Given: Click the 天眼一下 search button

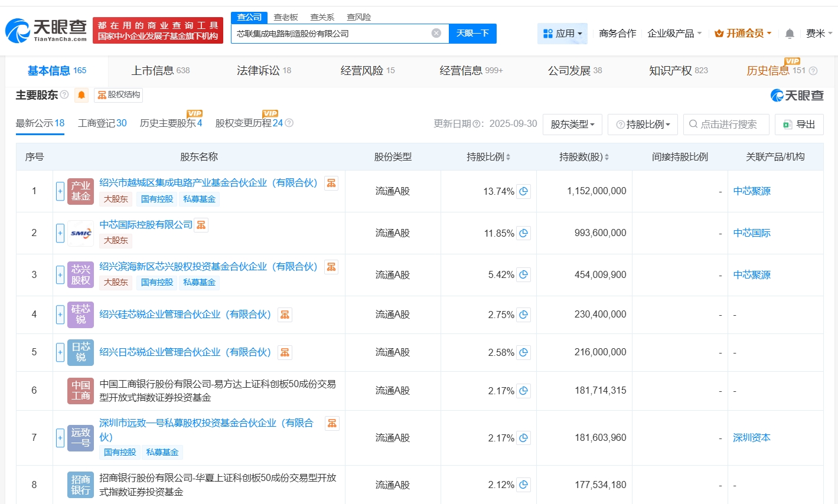Looking at the screenshot, I should coord(472,33).
